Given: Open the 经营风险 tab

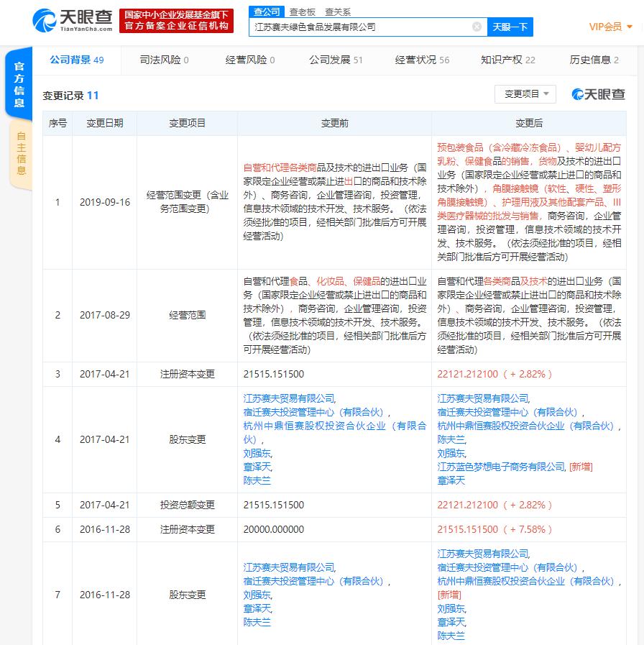Looking at the screenshot, I should pyautogui.click(x=249, y=60).
